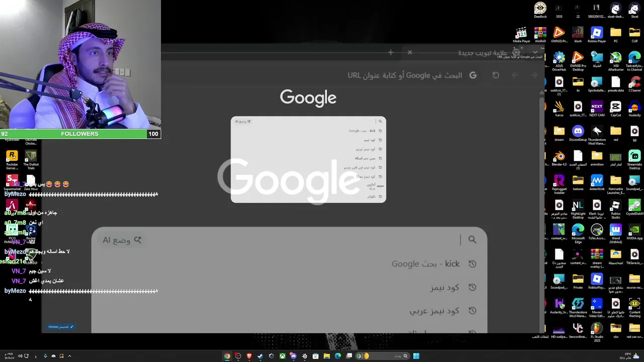644x362 pixels.
Task: Open the Audacity desktop icon
Action: click(x=634, y=109)
